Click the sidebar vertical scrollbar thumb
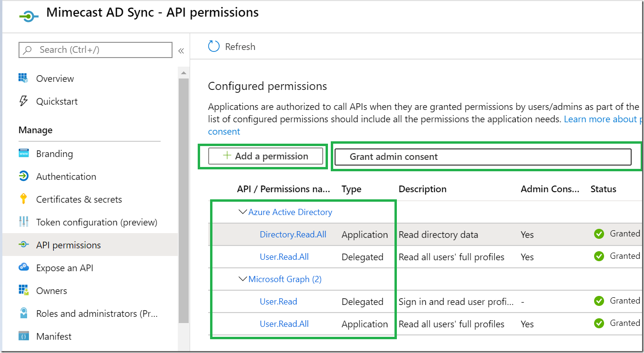This screenshot has width=644, height=353. coord(183,200)
